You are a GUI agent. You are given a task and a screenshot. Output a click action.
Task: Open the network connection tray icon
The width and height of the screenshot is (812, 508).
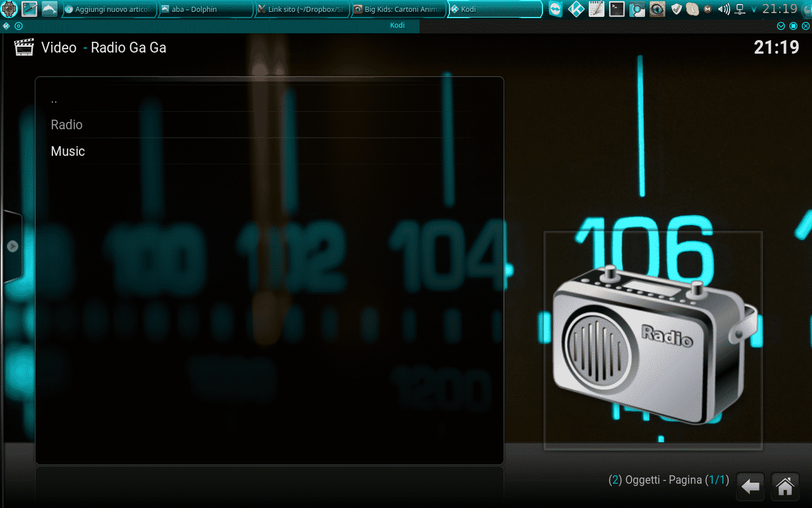click(740, 9)
